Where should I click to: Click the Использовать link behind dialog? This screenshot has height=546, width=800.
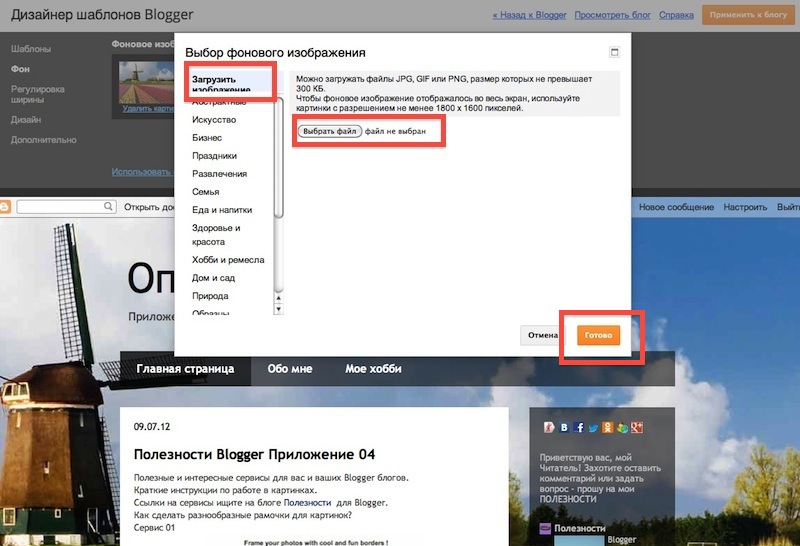point(141,172)
